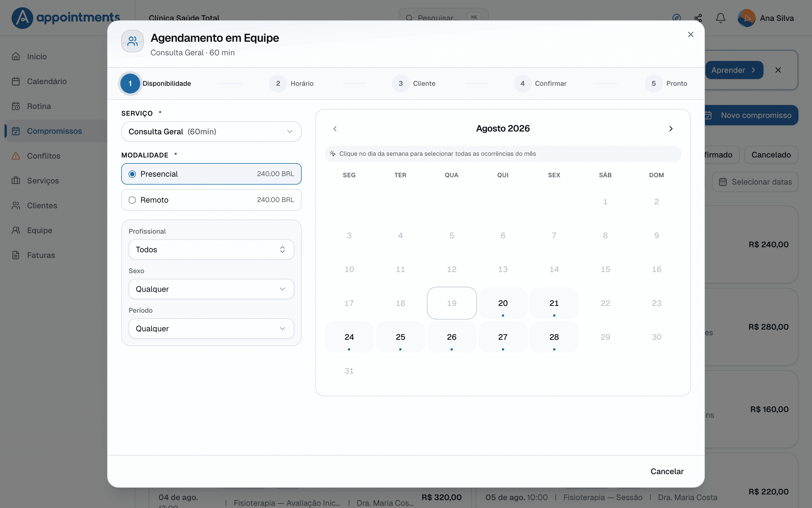Click the Selecionar datas calendar icon

(x=723, y=182)
